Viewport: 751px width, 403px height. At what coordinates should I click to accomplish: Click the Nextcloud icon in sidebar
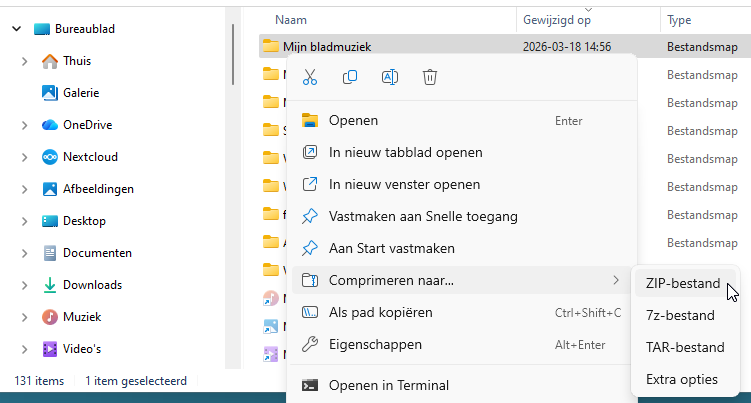click(x=50, y=157)
